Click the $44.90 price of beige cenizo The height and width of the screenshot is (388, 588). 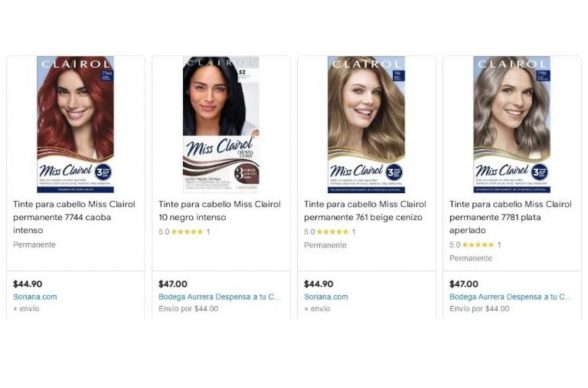pyautogui.click(x=318, y=284)
